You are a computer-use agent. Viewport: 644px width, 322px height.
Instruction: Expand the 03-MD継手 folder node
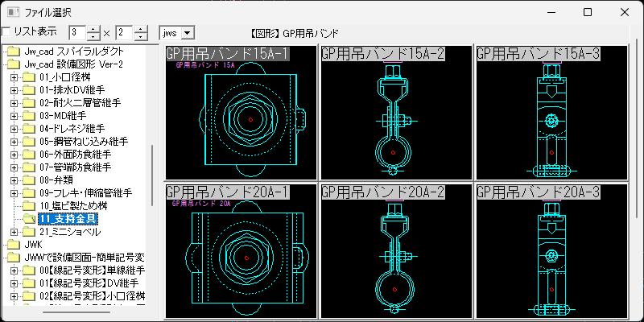click(14, 116)
